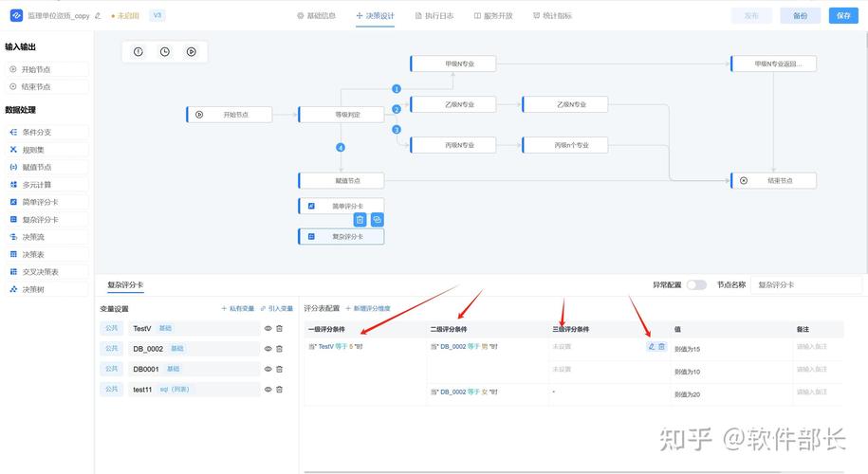Open the 决策设计 tab
The image size is (868, 474).
(x=376, y=16)
